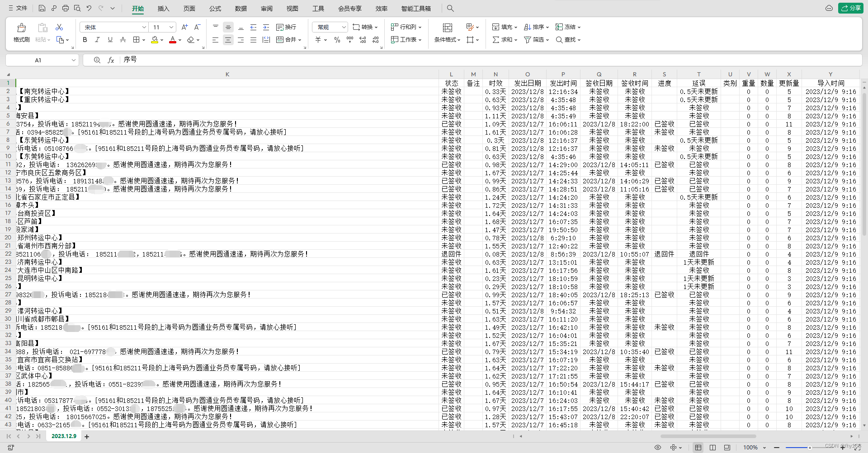The height and width of the screenshot is (453, 868).
Task: Click the zoom slider handle
Action: click(810, 448)
